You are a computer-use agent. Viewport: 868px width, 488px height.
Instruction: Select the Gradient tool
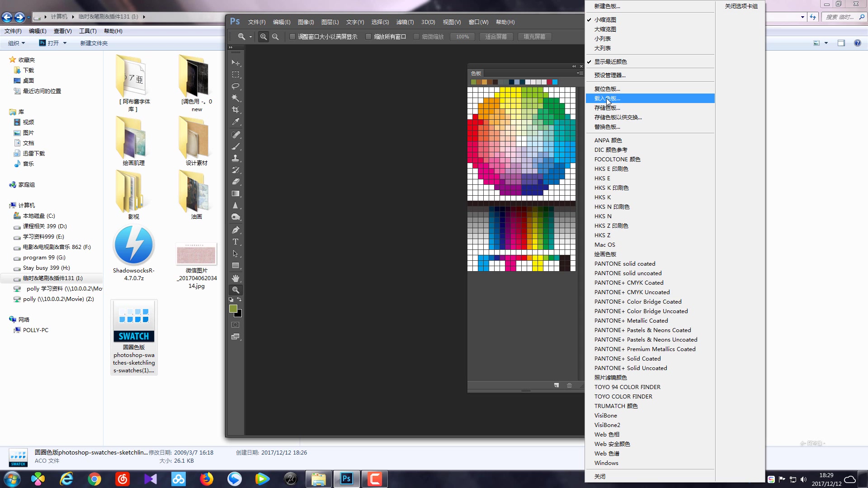(x=236, y=193)
